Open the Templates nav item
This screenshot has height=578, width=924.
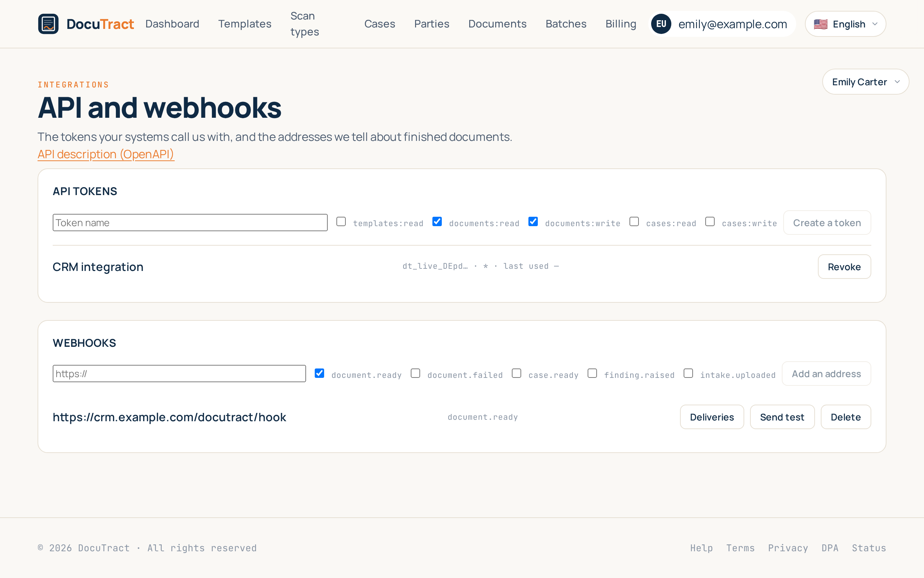pos(245,24)
